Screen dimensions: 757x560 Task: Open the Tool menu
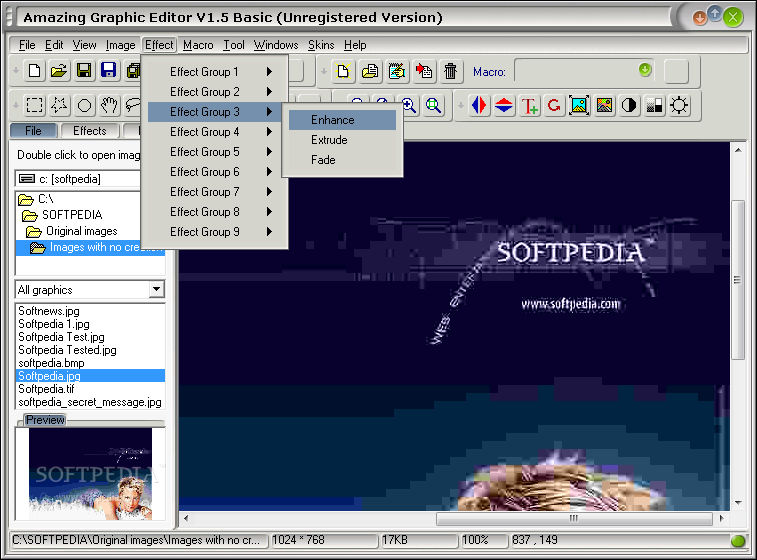tap(234, 45)
